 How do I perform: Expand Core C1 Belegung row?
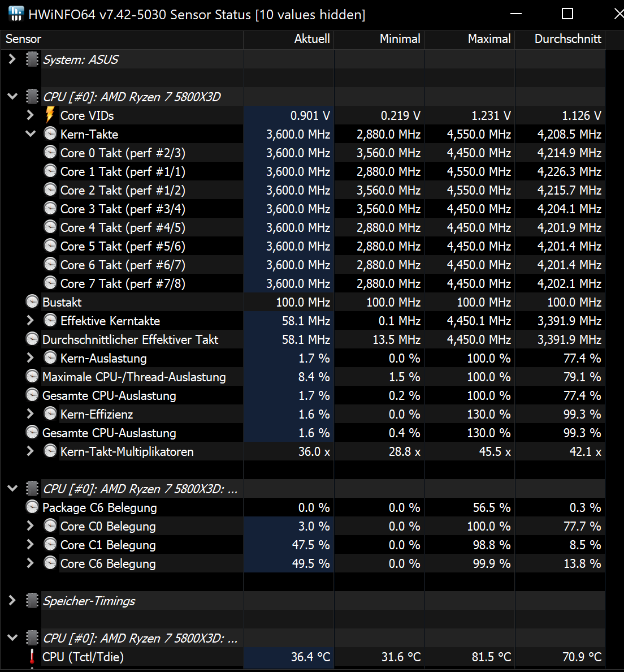tap(30, 544)
